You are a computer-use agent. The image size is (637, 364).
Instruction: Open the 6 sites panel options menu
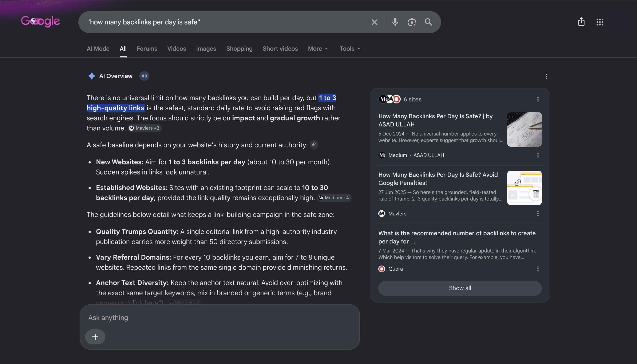coord(538,99)
